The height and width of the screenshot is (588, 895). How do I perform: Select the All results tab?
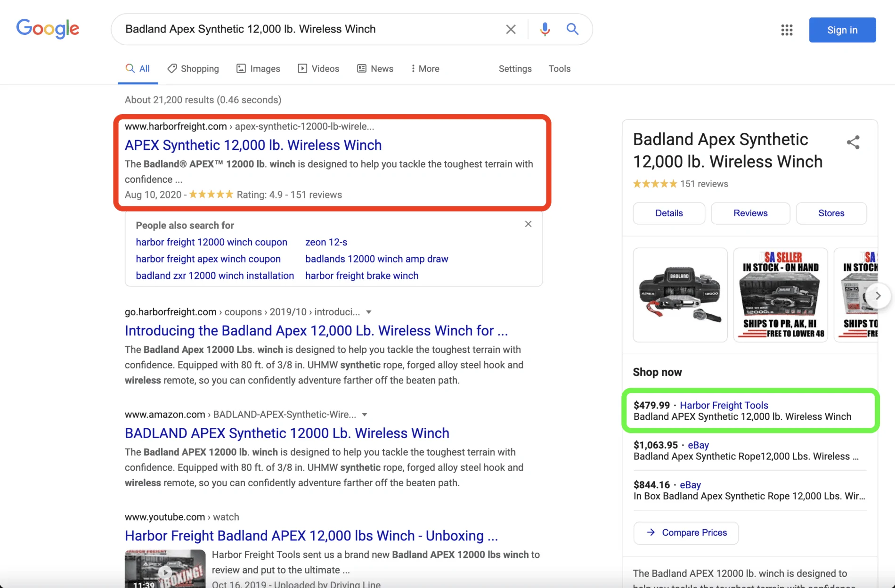[x=138, y=69]
